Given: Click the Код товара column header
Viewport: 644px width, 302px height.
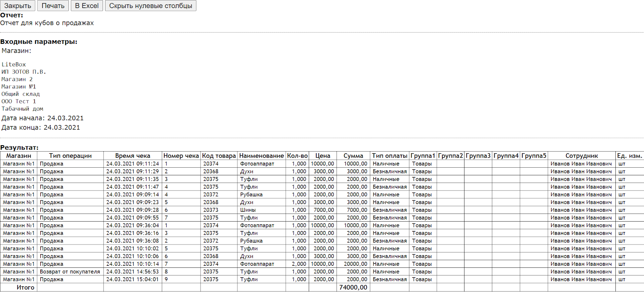Looking at the screenshot, I should [x=219, y=156].
